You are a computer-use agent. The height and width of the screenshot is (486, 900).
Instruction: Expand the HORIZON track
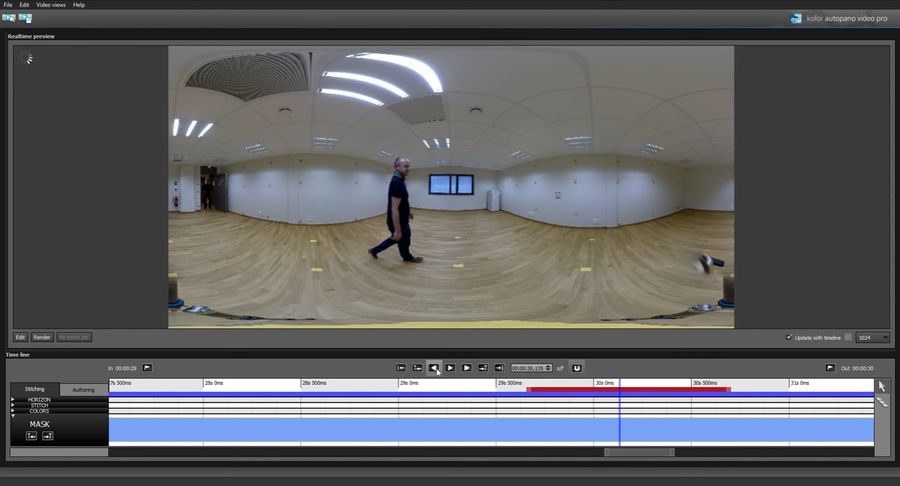pos(13,399)
